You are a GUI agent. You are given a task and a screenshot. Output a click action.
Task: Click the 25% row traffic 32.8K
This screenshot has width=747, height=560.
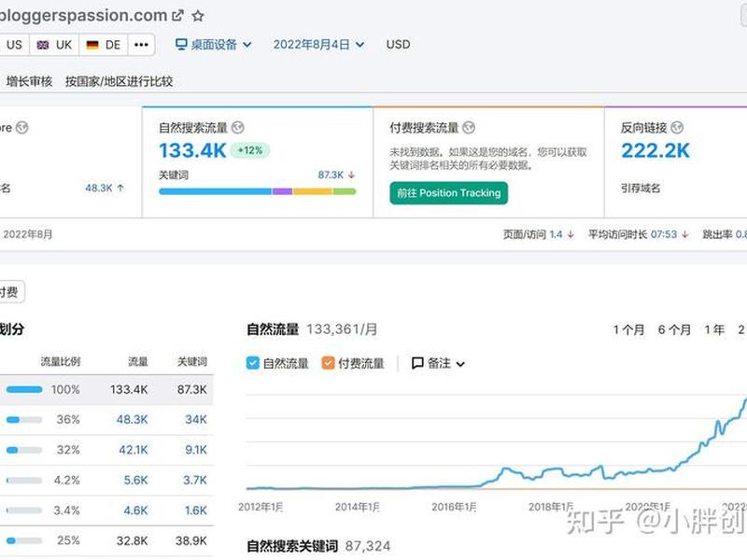[132, 540]
